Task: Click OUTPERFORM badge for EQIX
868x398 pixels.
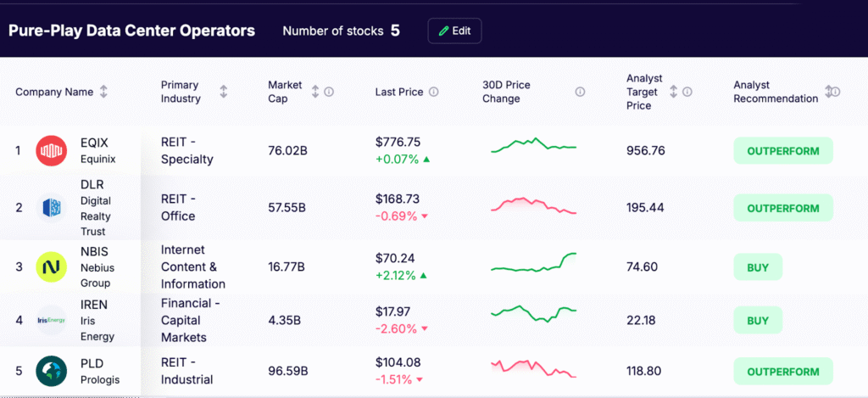Action: coord(782,151)
